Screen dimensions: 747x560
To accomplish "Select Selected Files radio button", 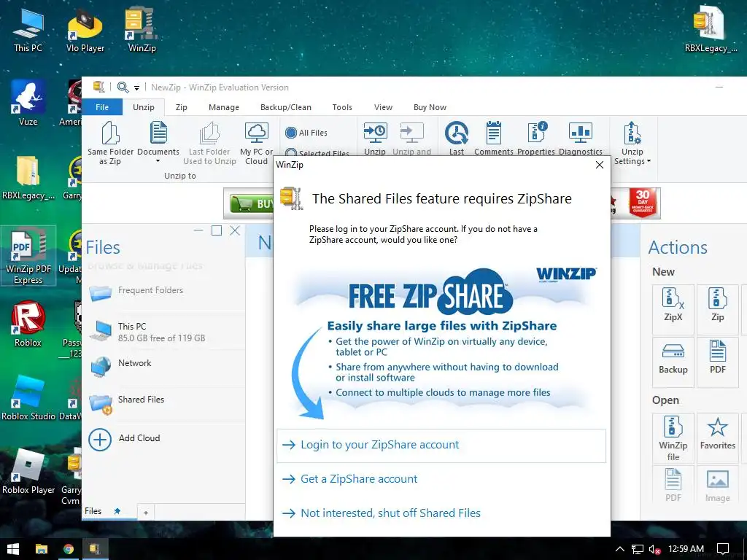I will pos(291,153).
